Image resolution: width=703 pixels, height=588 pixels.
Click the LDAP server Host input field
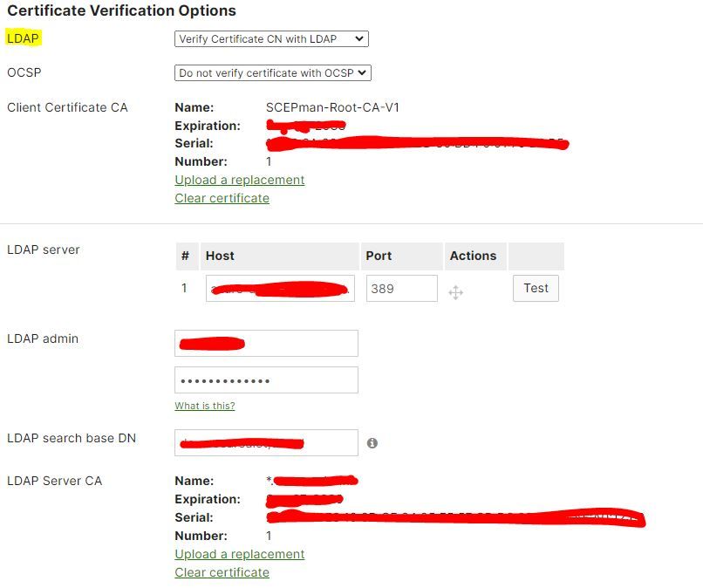(279, 288)
